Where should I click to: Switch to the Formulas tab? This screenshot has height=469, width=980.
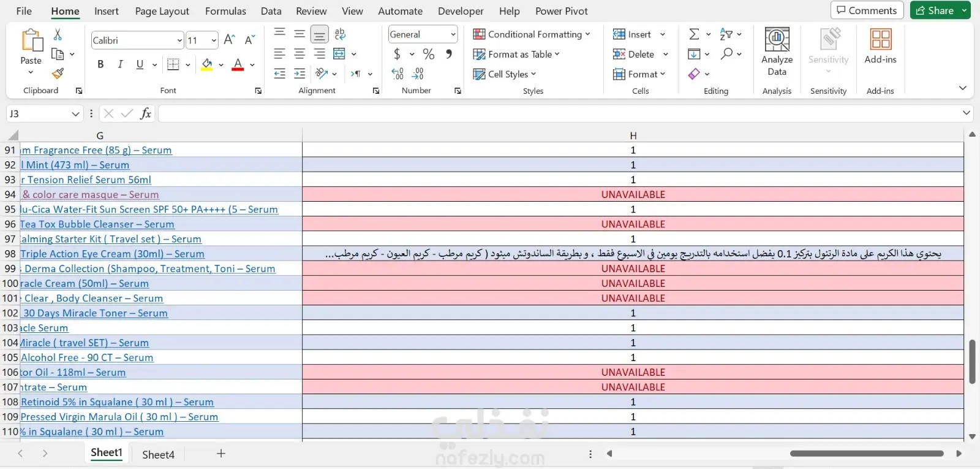coord(225,11)
